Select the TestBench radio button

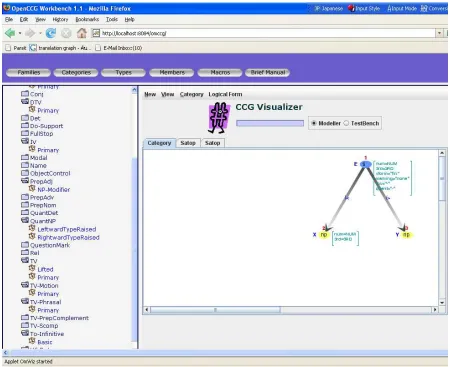point(346,123)
